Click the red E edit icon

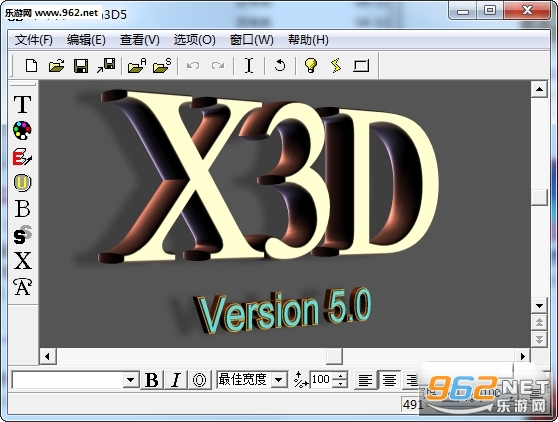tap(22, 157)
